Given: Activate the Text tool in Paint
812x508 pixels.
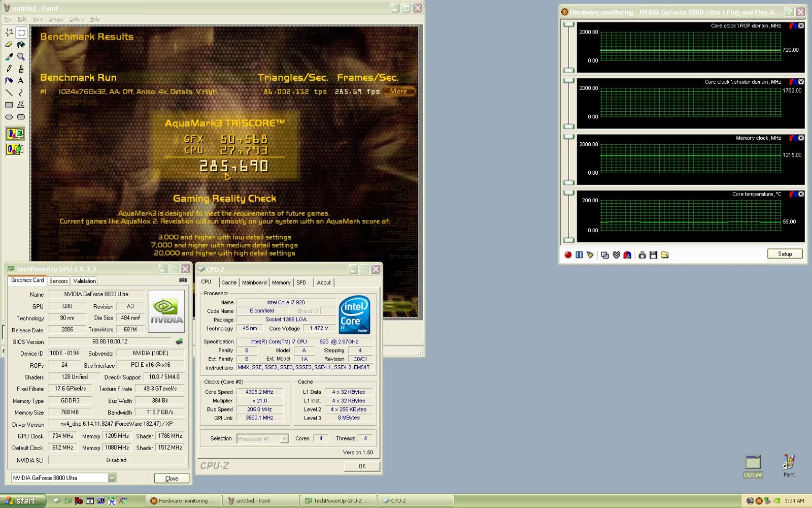Looking at the screenshot, I should tap(21, 80).
